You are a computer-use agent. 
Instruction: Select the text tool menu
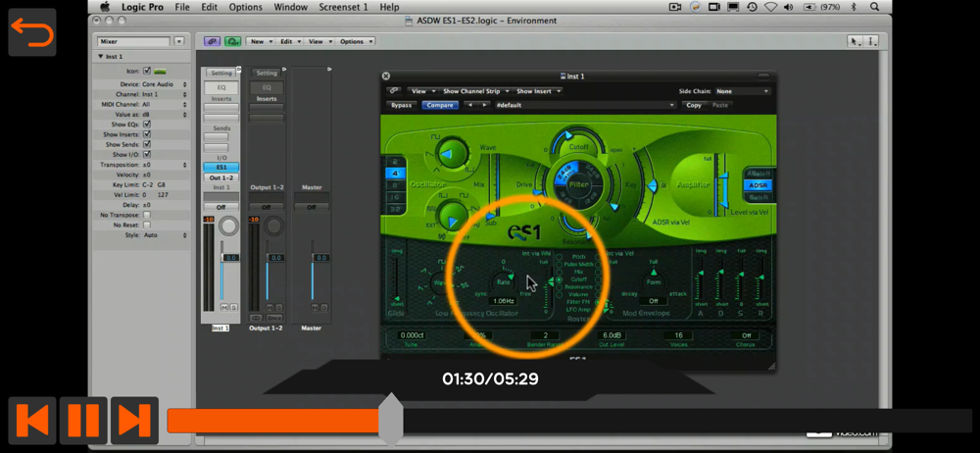pos(872,41)
